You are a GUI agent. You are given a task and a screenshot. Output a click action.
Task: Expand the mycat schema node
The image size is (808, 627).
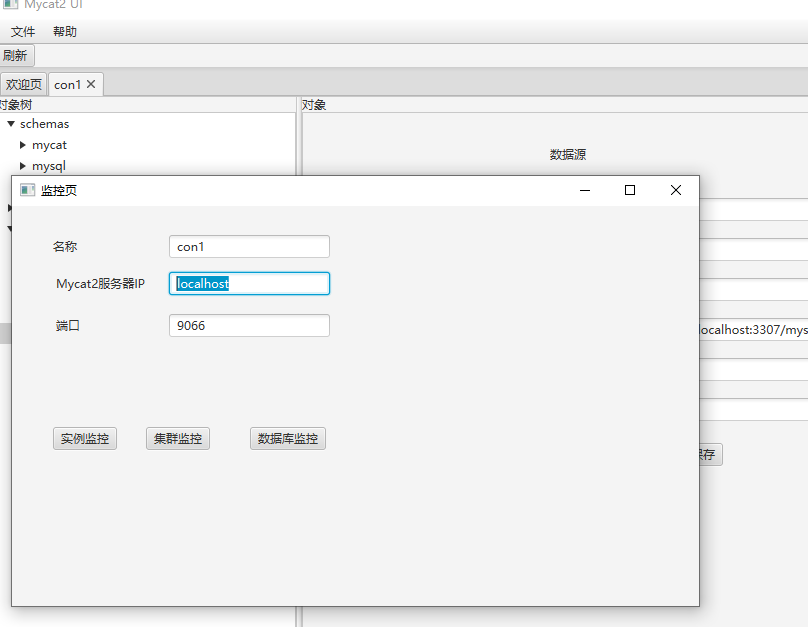click(23, 145)
